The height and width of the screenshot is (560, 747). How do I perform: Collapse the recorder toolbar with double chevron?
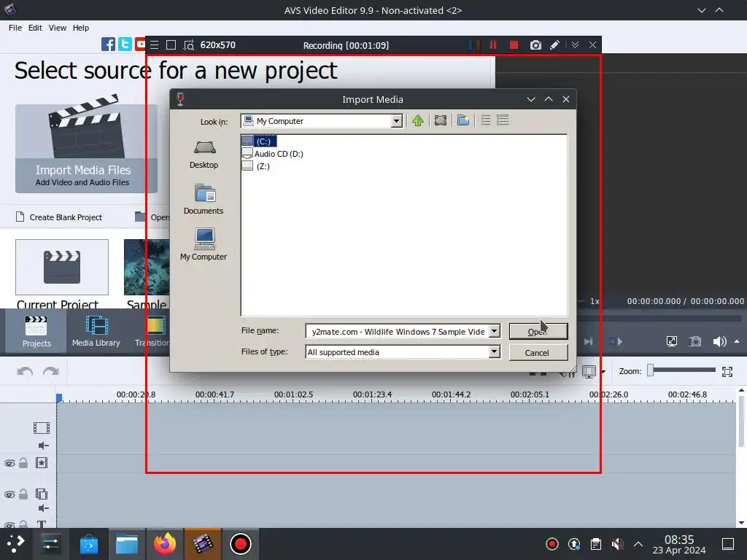point(575,45)
